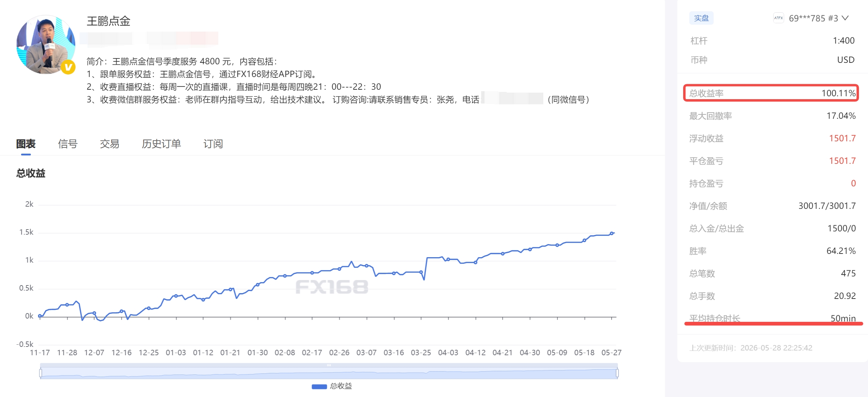
Task: Click the 币种 value USD
Action: [846, 60]
